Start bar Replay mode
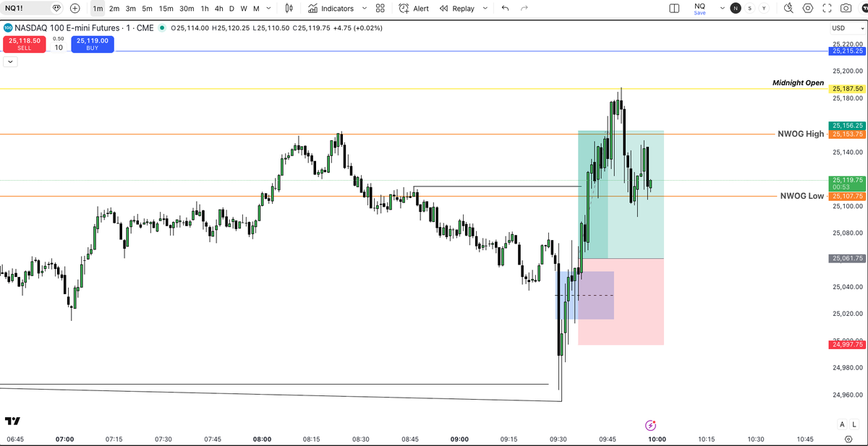Viewport: 868px width, 446px height. coord(458,9)
